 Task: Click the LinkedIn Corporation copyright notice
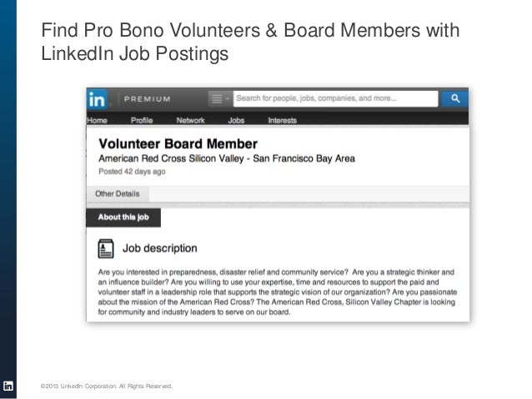click(x=107, y=387)
